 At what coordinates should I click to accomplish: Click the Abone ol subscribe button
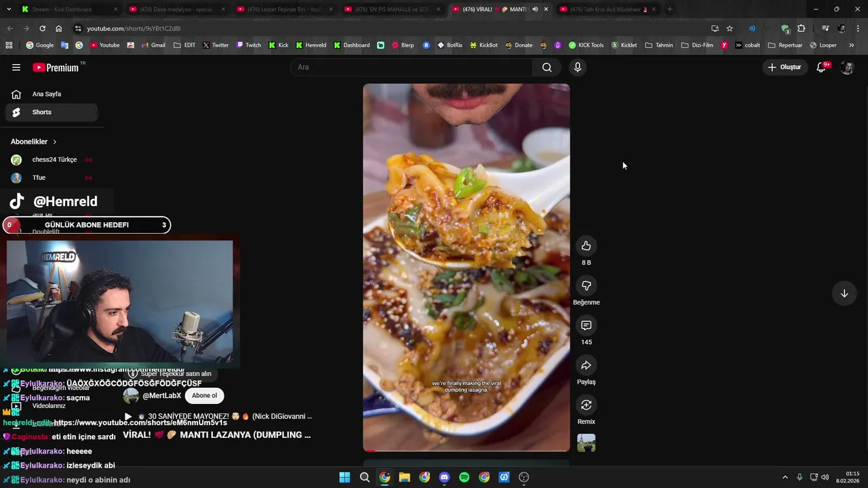[204, 396]
